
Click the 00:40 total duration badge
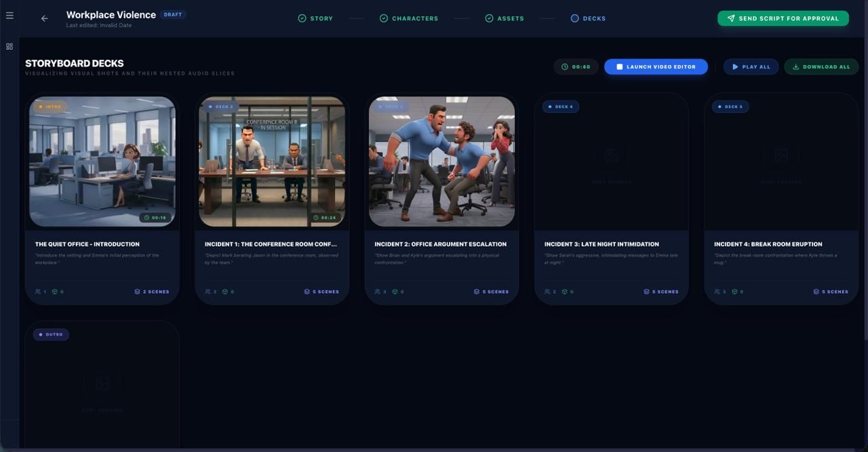pyautogui.click(x=576, y=67)
